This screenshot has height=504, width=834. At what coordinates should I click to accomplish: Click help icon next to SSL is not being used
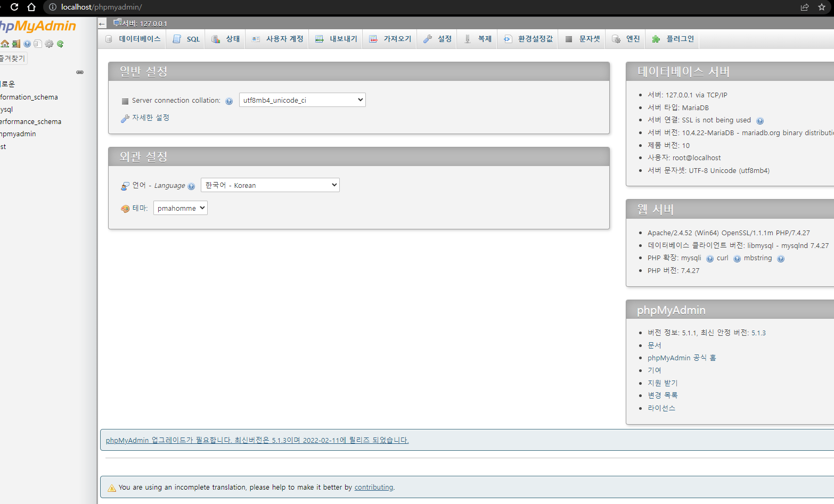[760, 121]
